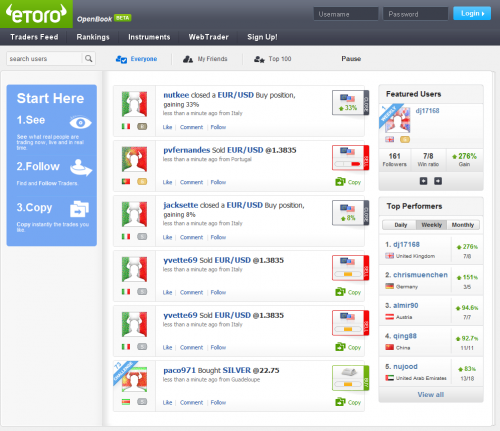Select the Top 100 feed filter

272,59
